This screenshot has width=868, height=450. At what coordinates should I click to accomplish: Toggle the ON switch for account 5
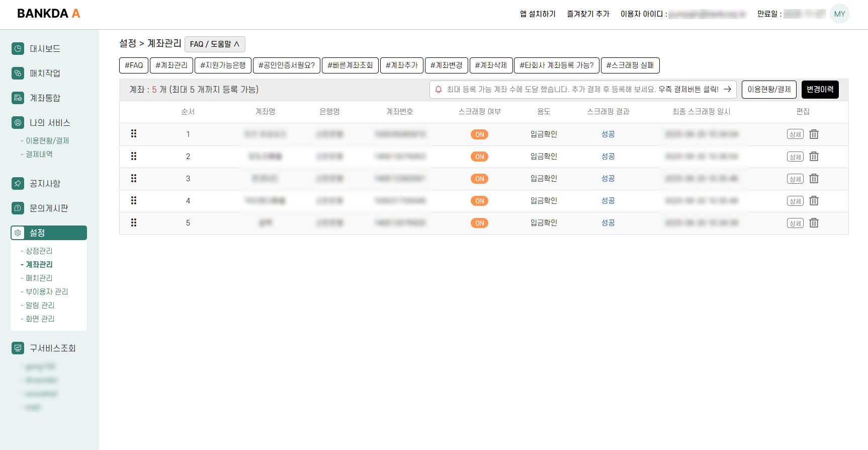(x=479, y=223)
